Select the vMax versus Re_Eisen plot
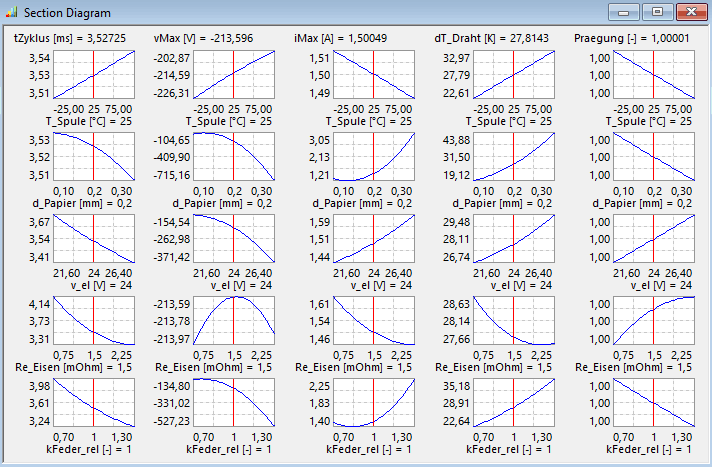The image size is (712, 467). (234, 321)
